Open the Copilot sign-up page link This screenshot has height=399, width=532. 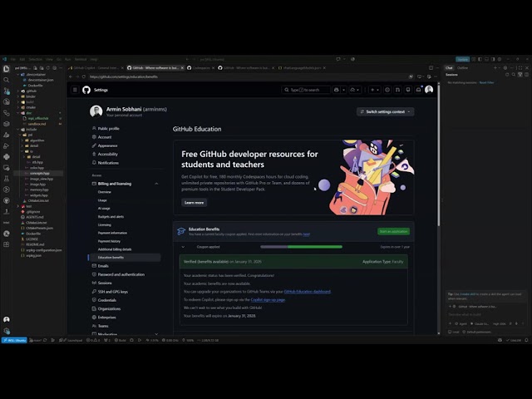click(x=268, y=299)
